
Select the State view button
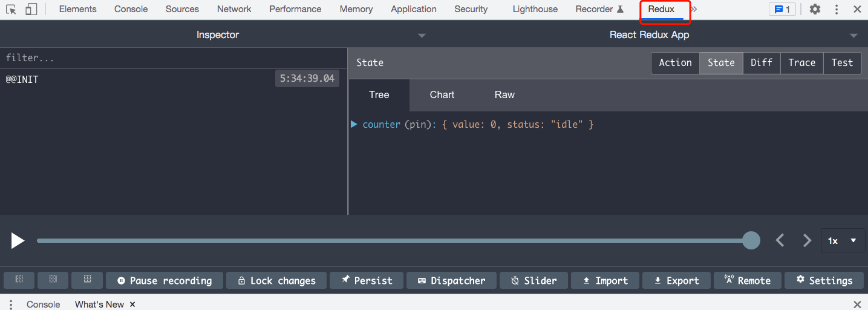point(721,63)
